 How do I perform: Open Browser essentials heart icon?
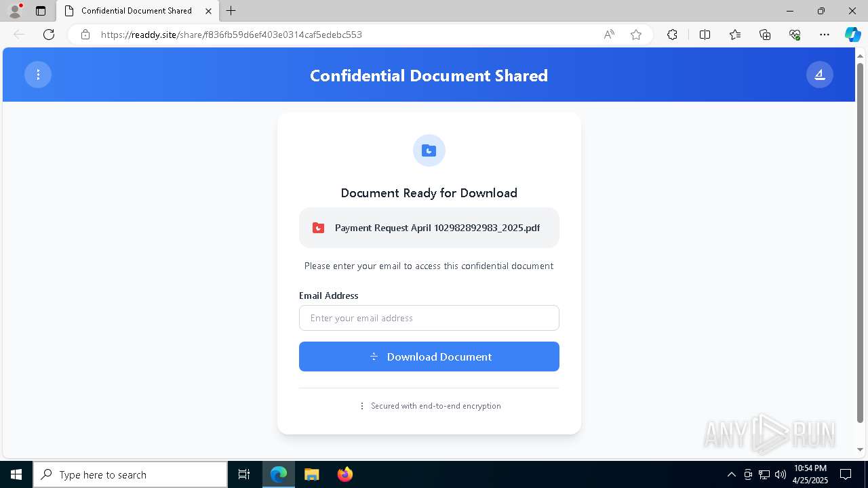(x=795, y=35)
